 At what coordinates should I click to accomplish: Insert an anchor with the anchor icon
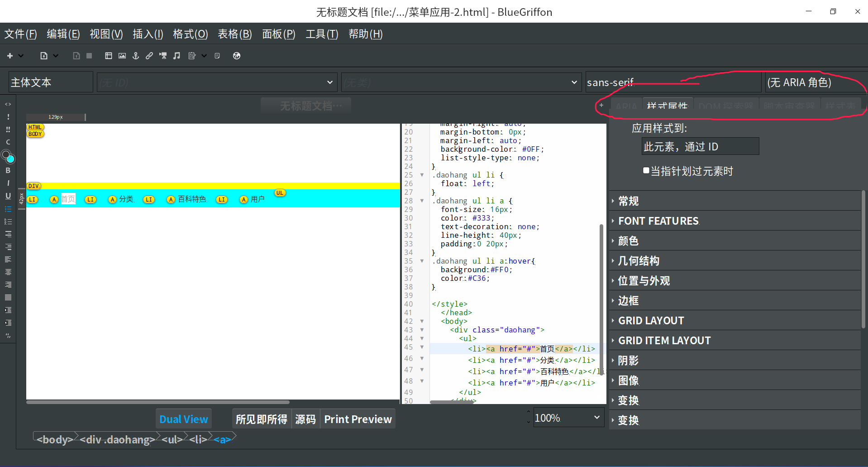pos(136,55)
